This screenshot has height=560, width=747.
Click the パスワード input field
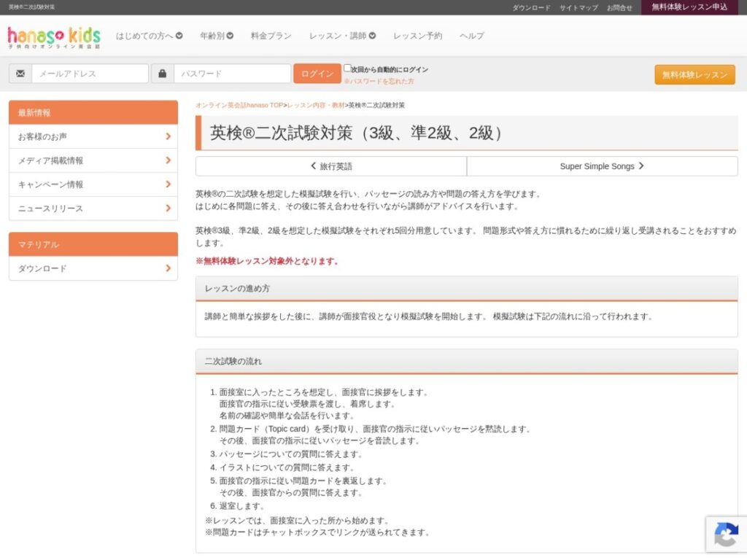tap(232, 74)
